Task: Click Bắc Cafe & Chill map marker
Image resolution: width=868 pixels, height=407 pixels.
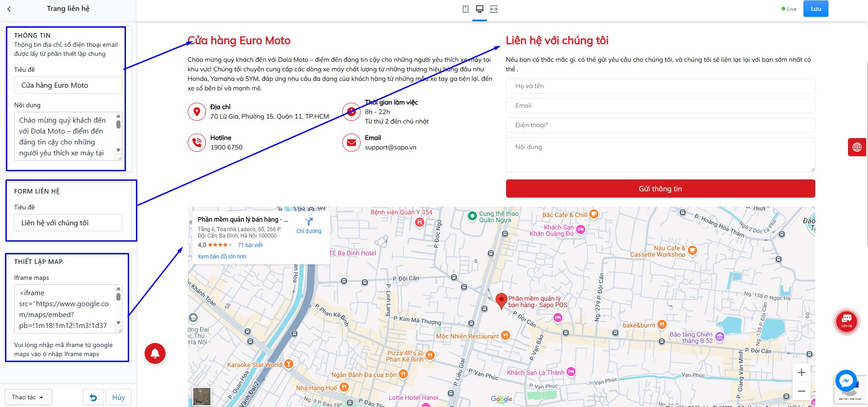Action: 594,213
